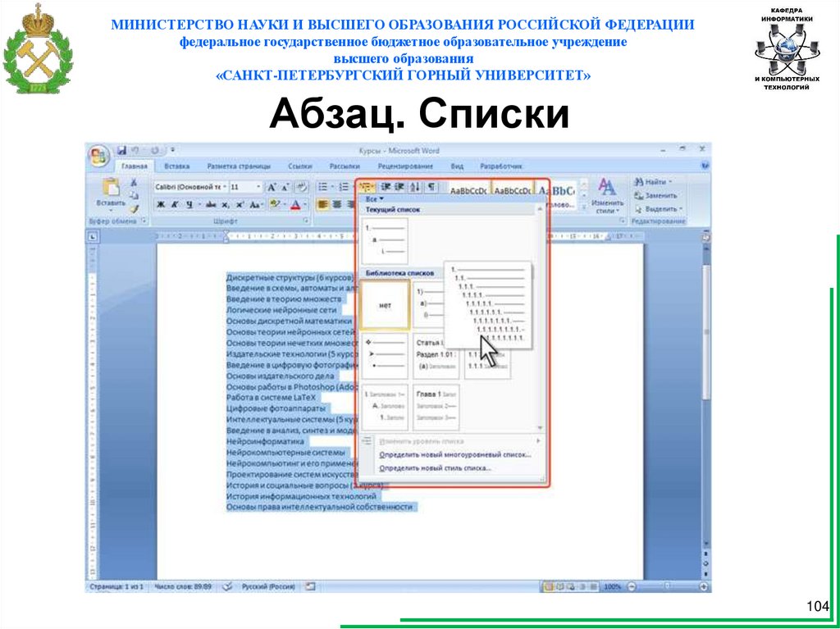
Task: Select the I. A. 1. Заголовок list style
Action: [x=386, y=408]
